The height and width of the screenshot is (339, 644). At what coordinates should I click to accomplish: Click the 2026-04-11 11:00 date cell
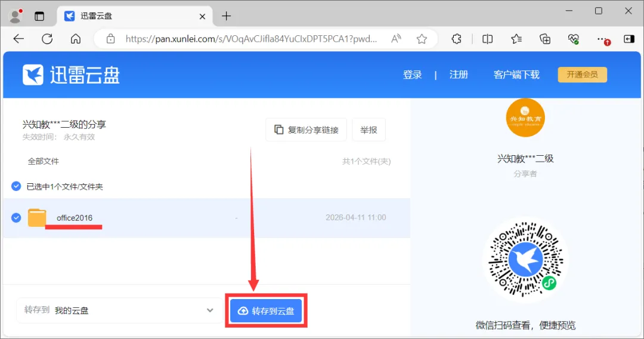coord(355,218)
